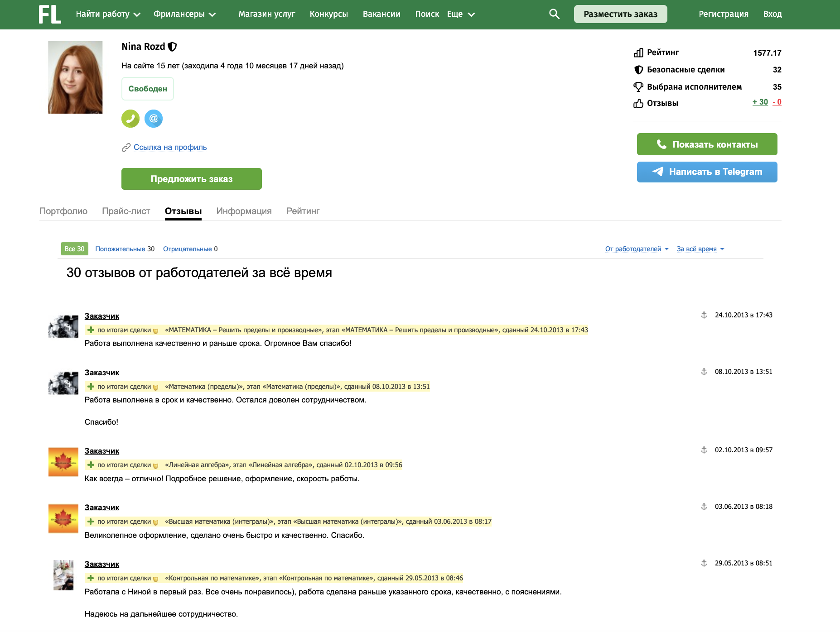840x632 pixels.
Task: Click anchor icon for 03.06.2013 review
Action: point(704,507)
